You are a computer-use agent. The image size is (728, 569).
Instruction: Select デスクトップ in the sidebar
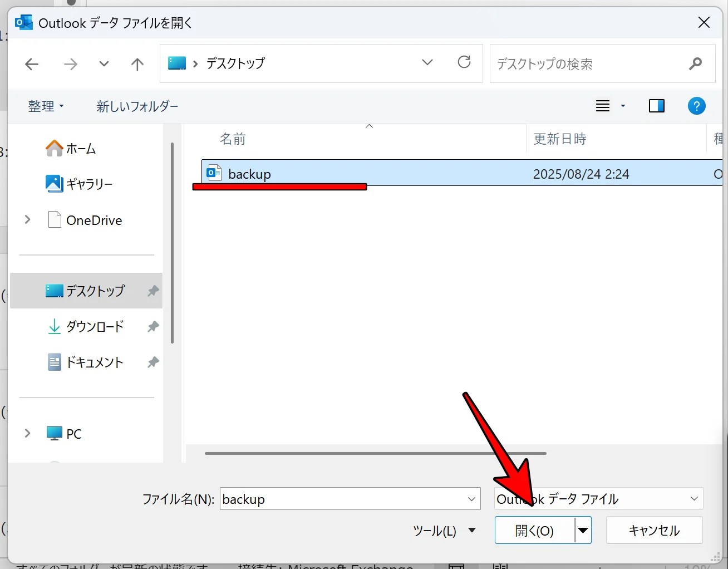click(x=86, y=291)
